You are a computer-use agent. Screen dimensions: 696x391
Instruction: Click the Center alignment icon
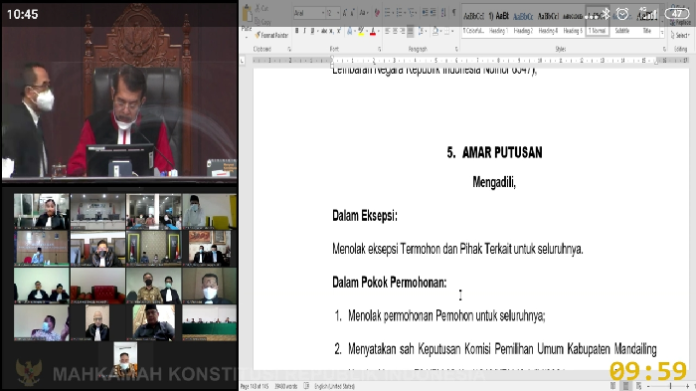(x=395, y=31)
